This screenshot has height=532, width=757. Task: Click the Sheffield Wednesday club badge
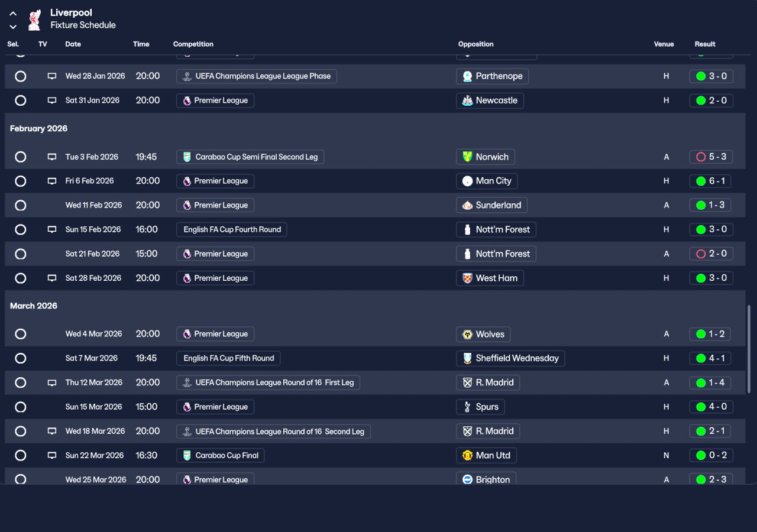pos(467,358)
